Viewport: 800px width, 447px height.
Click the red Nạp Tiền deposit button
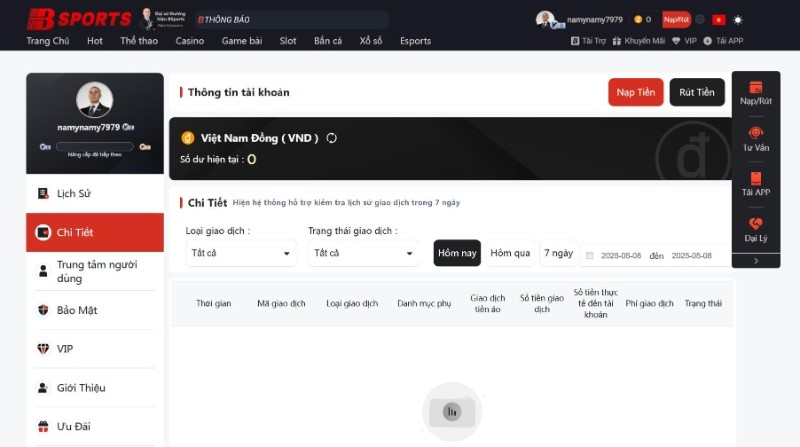pyautogui.click(x=636, y=92)
